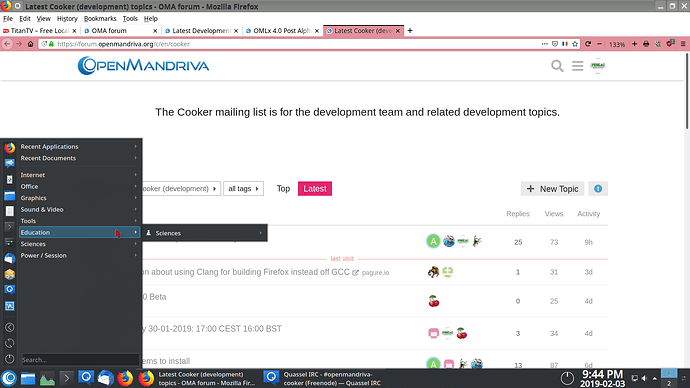The height and width of the screenshot is (388, 690).
Task: Expand the Recent Documents submenu
Action: [x=79, y=158]
